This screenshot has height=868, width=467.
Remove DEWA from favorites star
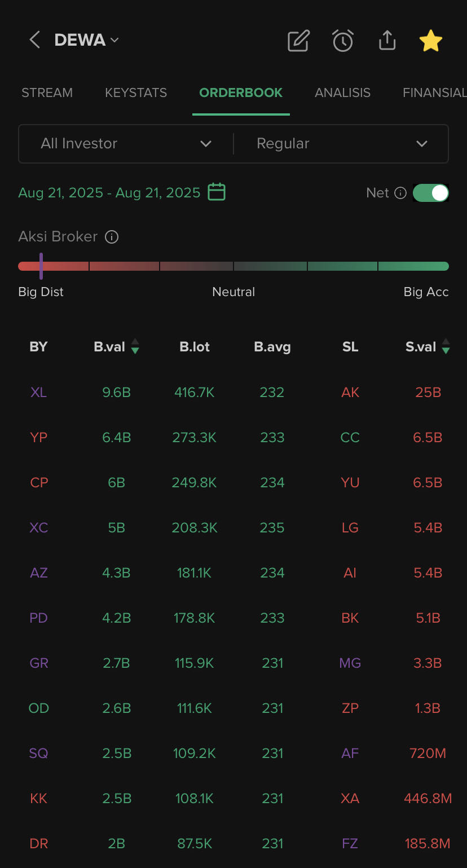point(431,41)
